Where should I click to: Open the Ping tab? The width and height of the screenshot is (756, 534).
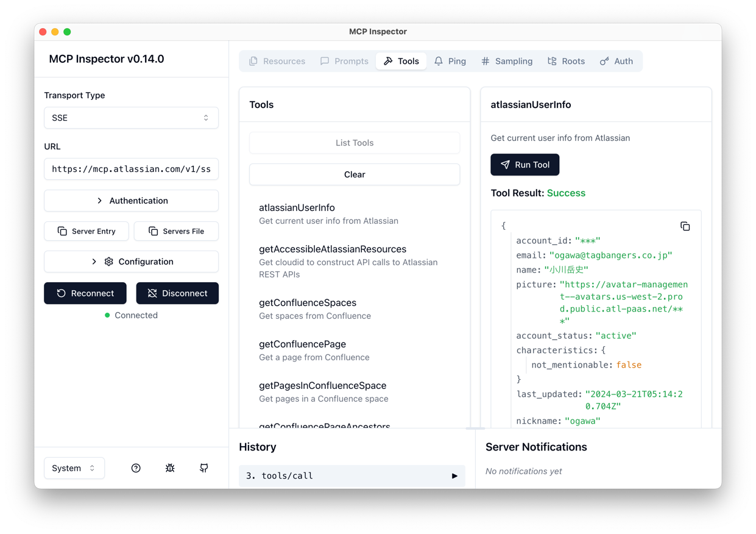(x=450, y=61)
